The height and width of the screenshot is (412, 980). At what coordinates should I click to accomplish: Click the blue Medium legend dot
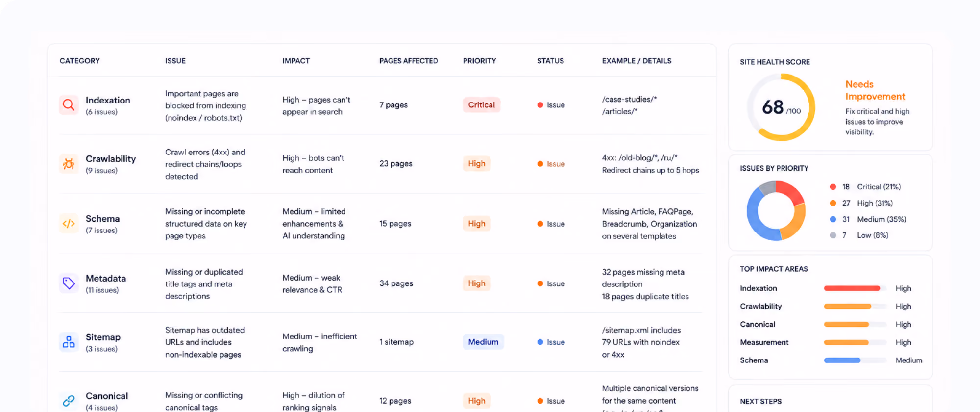[x=833, y=219]
